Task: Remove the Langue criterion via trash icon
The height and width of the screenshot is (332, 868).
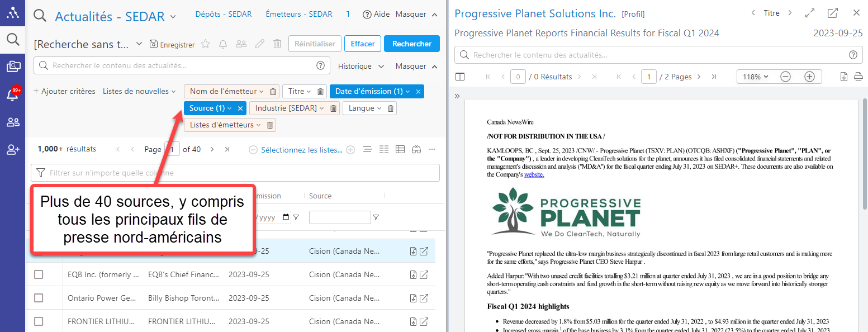Action: [391, 108]
